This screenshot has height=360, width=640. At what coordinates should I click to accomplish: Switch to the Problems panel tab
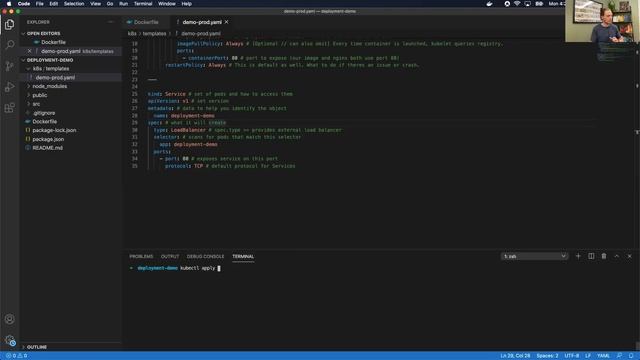point(141,256)
